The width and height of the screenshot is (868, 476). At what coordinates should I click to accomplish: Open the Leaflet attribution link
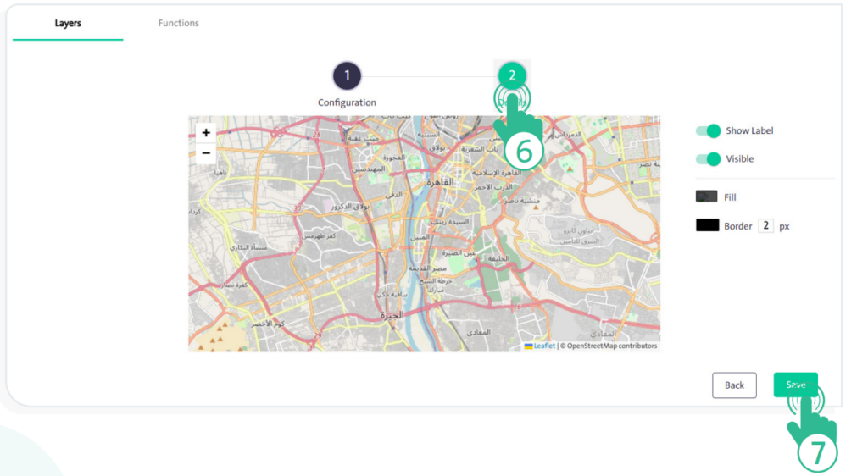(x=544, y=346)
